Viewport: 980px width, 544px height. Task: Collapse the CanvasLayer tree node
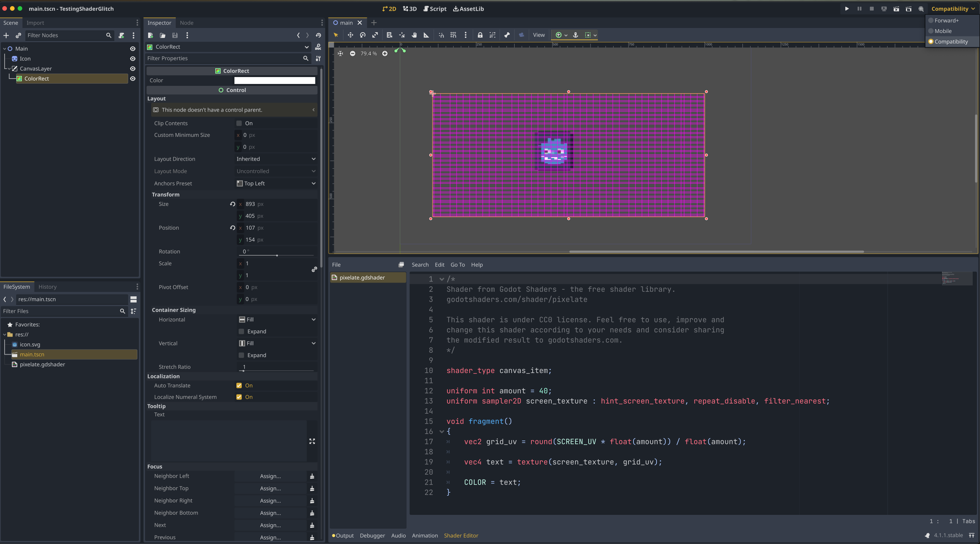[9, 69]
